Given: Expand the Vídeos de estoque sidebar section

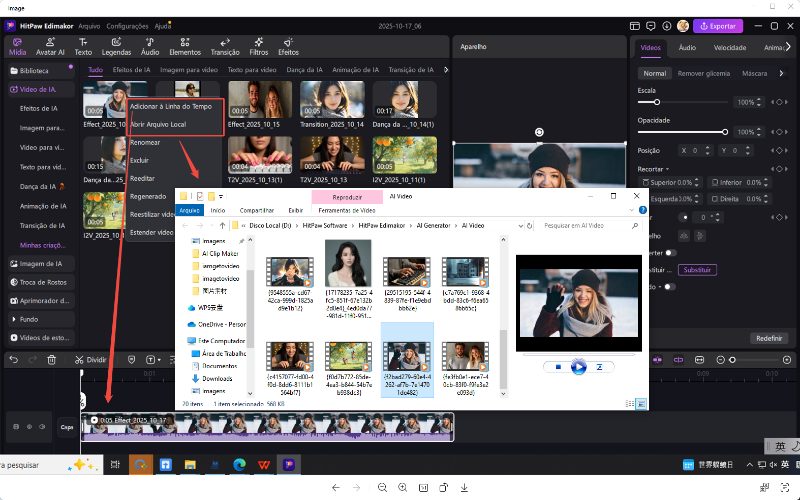Looking at the screenshot, I should coord(42,337).
